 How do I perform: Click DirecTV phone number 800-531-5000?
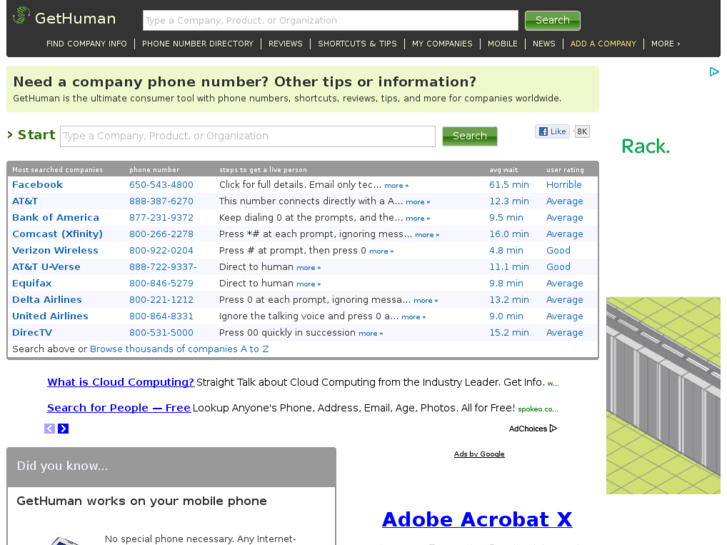pyautogui.click(x=161, y=333)
